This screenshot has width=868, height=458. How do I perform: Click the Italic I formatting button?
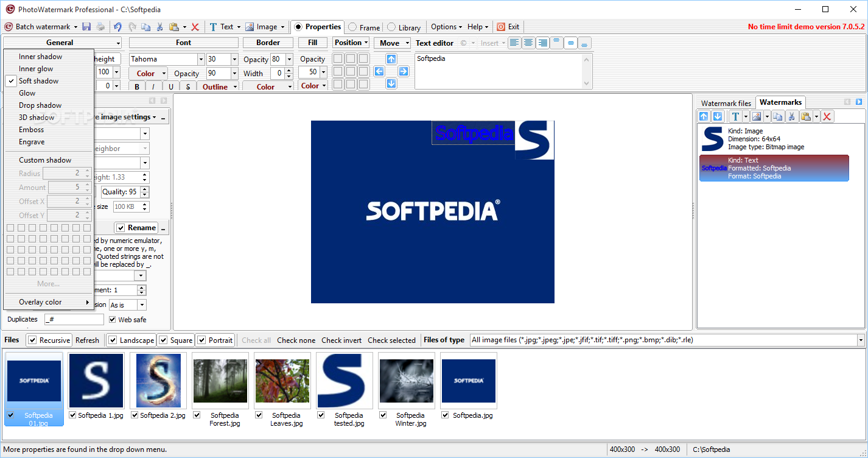pyautogui.click(x=153, y=87)
